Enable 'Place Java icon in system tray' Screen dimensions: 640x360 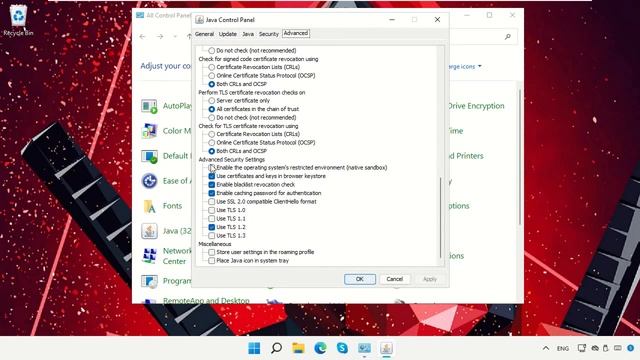(211, 261)
